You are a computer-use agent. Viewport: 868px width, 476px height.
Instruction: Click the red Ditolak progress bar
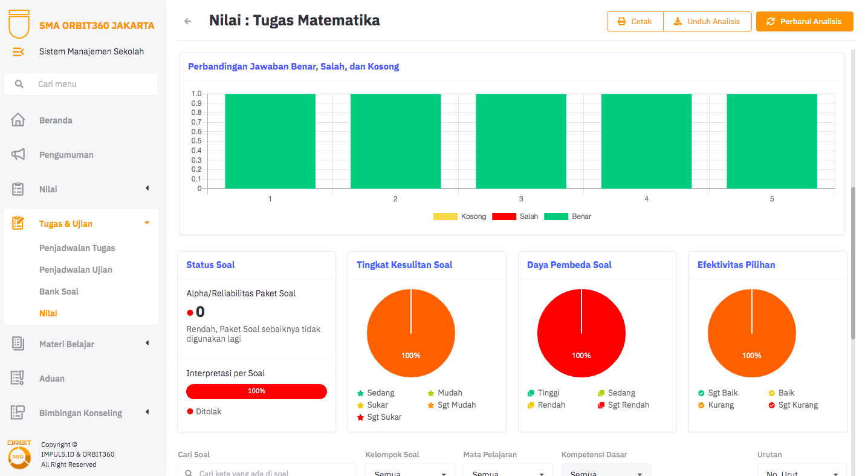tap(256, 391)
